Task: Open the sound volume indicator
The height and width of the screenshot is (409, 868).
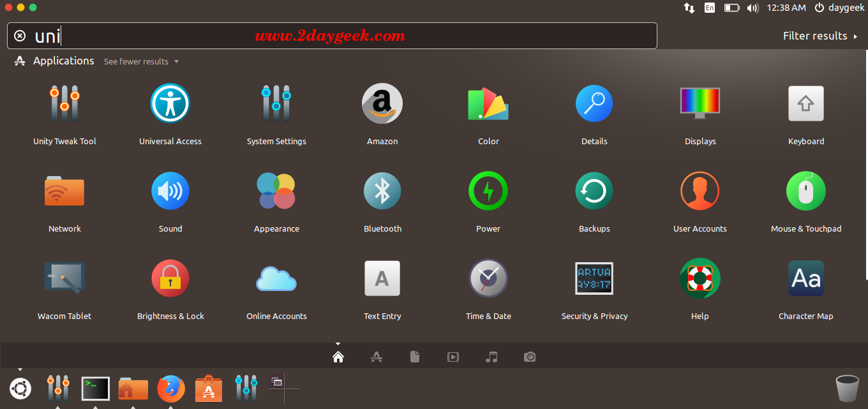Action: pyautogui.click(x=752, y=8)
